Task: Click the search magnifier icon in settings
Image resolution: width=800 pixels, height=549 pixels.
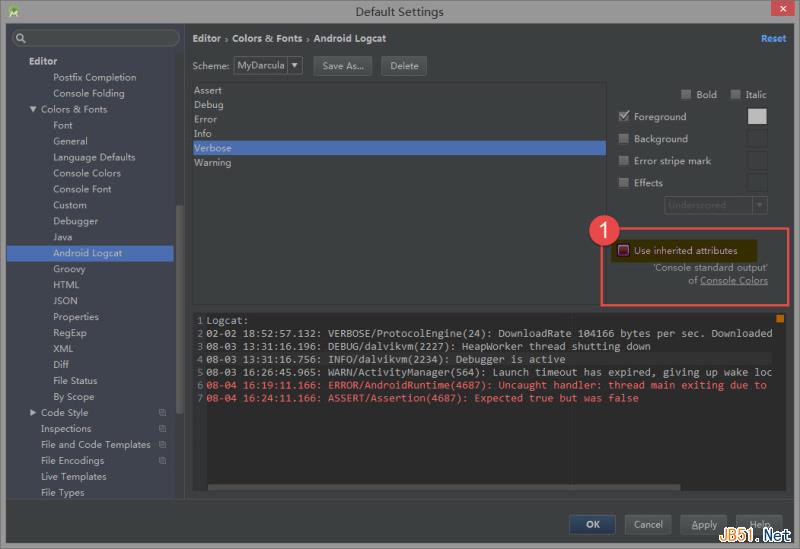Action: tap(21, 38)
